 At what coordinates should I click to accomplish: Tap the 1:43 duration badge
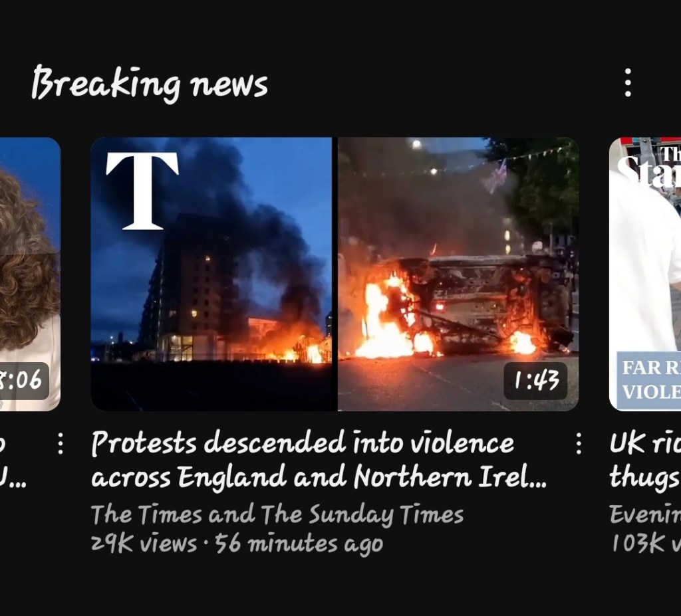[x=535, y=381]
